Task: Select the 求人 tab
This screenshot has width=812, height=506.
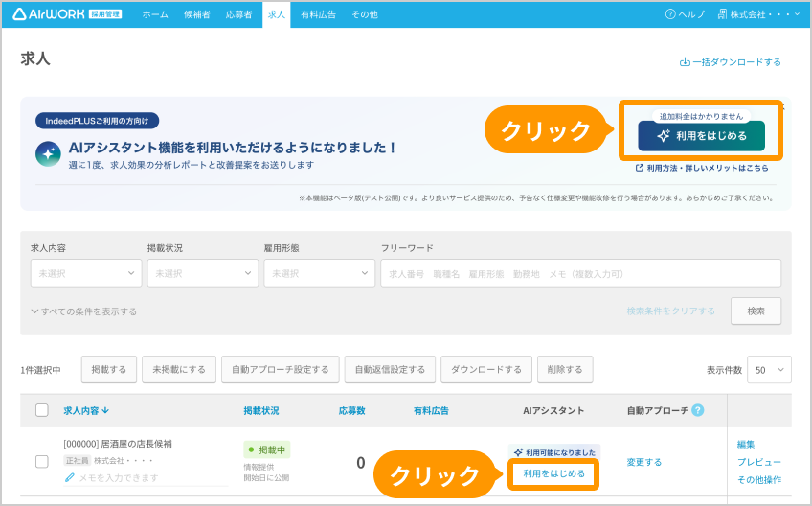Action: coord(276,14)
